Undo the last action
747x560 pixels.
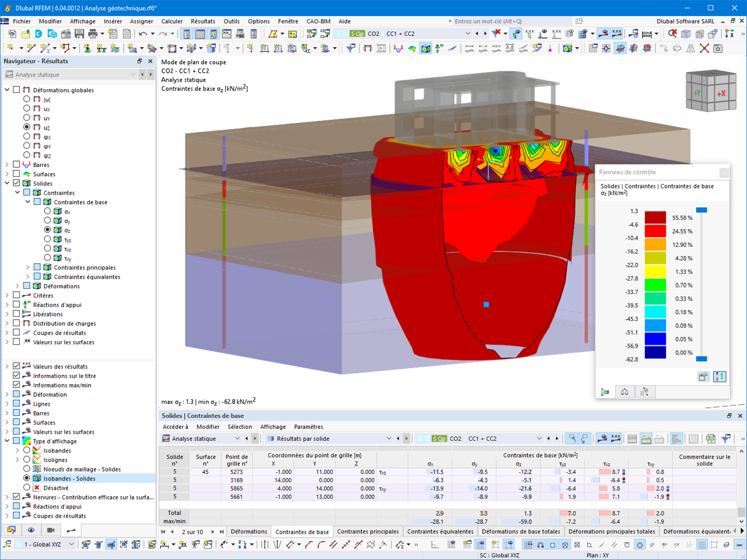(x=143, y=34)
